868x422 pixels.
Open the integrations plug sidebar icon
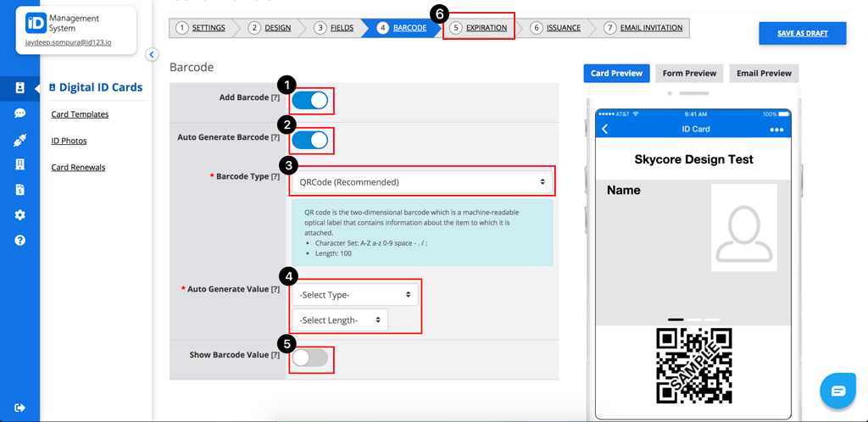[20, 141]
